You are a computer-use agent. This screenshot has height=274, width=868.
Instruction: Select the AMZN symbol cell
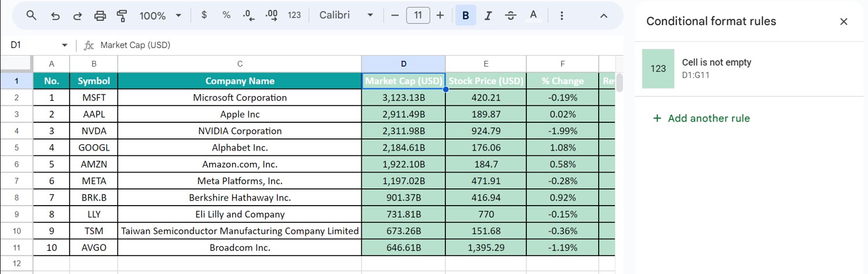(x=94, y=165)
